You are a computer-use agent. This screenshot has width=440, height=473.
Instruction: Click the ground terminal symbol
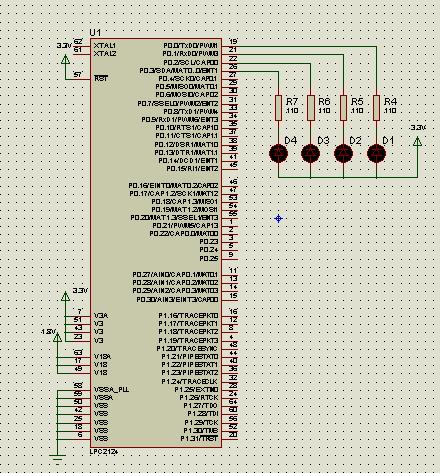57,458
